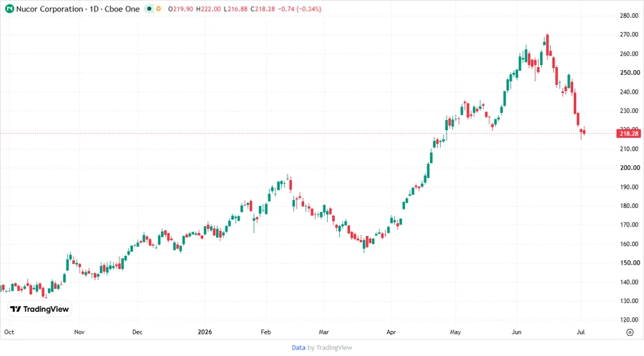This screenshot has width=644, height=356.
Task: Click the 230.00 price axis label
Action: click(629, 111)
